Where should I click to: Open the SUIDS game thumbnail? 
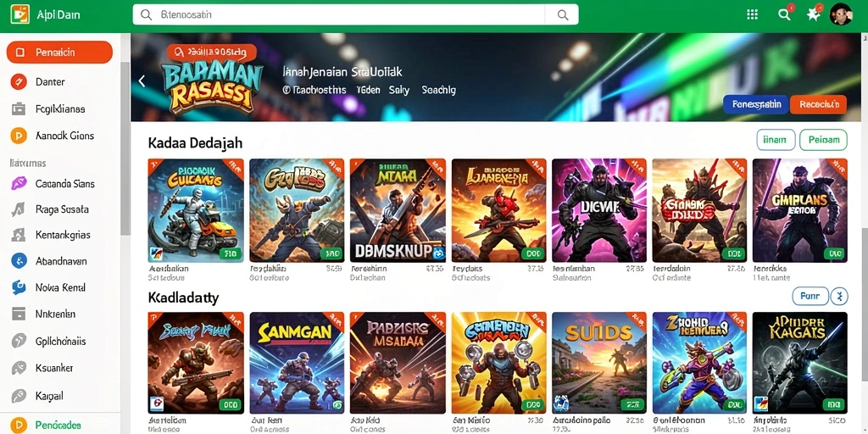[x=599, y=363]
